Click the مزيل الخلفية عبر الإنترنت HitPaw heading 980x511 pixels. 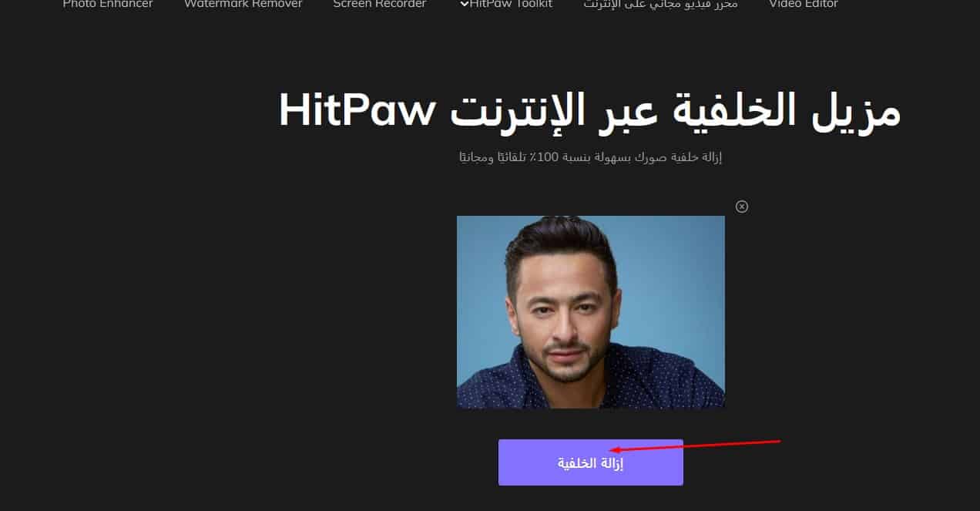tap(589, 110)
